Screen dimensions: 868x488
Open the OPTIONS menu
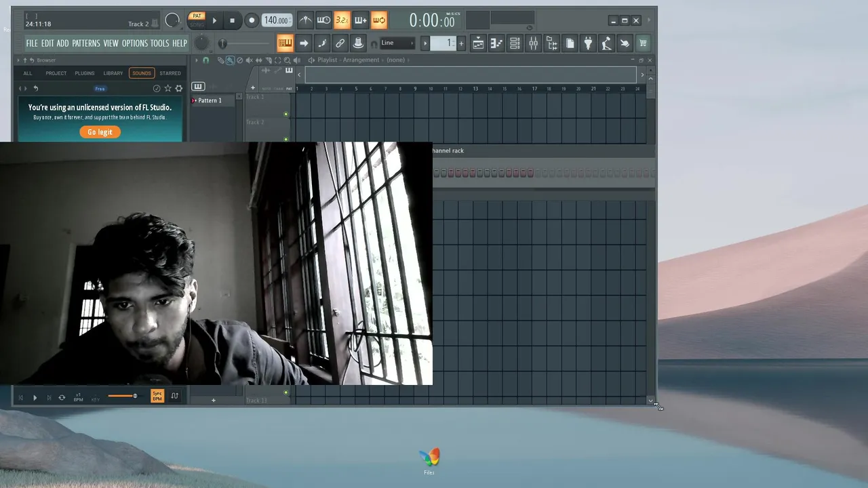coord(134,43)
